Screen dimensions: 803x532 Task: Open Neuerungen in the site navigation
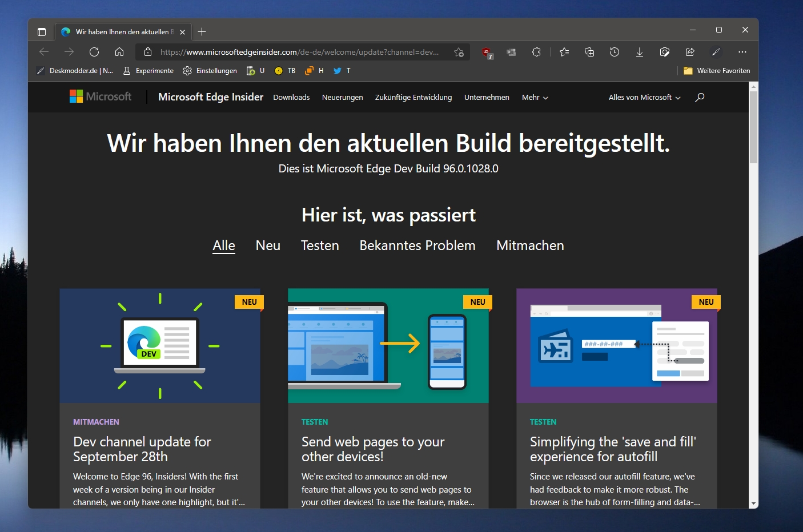pyautogui.click(x=343, y=98)
